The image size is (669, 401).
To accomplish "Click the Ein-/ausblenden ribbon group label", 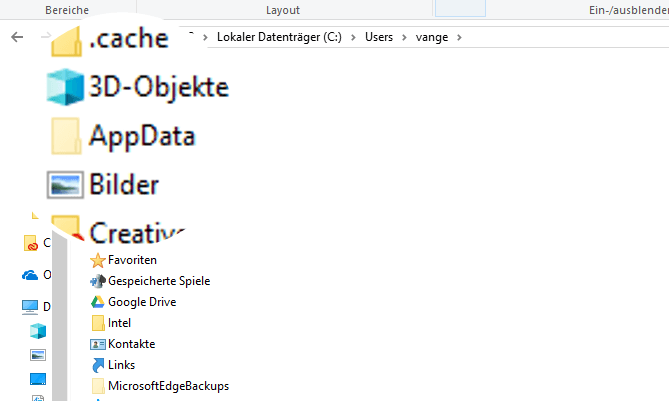I will (x=629, y=10).
